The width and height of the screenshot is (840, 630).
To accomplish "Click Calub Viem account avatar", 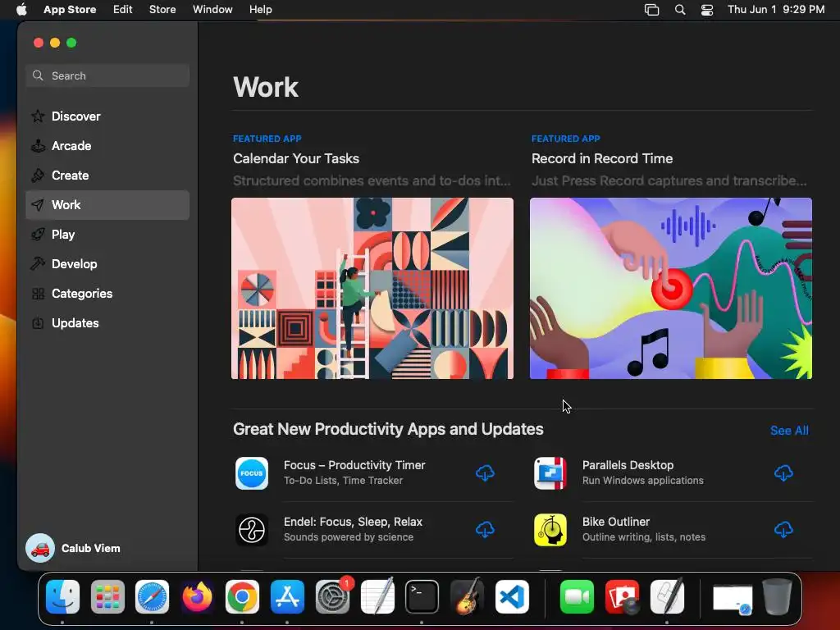I will tap(40, 548).
